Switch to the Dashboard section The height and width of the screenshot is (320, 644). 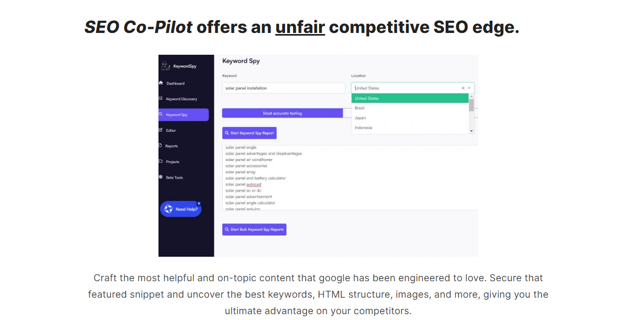[x=177, y=83]
